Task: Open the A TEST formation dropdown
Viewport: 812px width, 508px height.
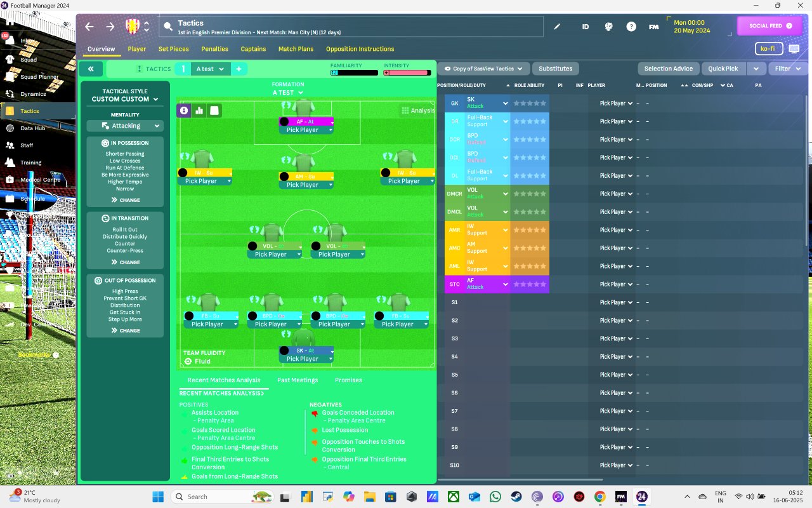Action: pos(288,93)
